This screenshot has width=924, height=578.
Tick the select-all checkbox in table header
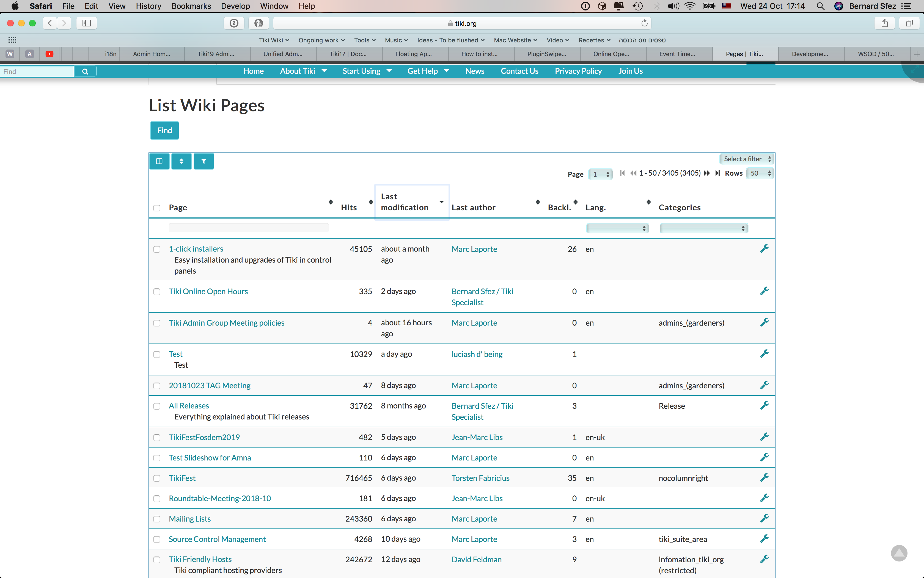click(156, 208)
